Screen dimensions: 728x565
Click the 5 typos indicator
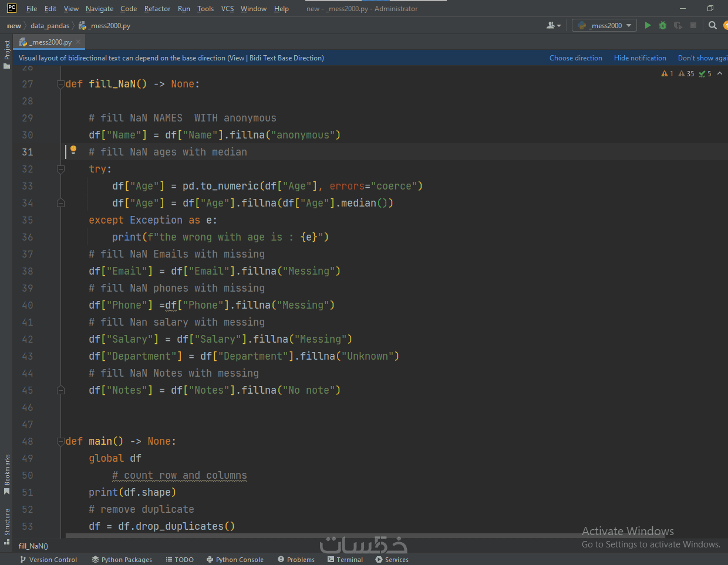pyautogui.click(x=705, y=73)
